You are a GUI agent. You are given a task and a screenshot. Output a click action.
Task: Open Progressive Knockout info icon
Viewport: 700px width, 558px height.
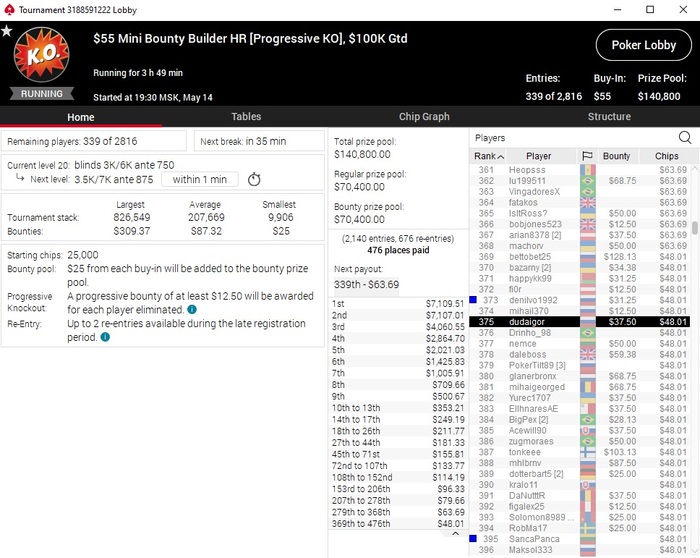pos(192,309)
